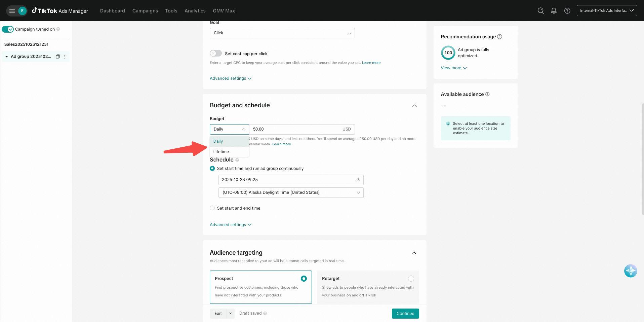Choose Lifetime from the budget list
Screen dimensions: 644x322
(x=221, y=152)
